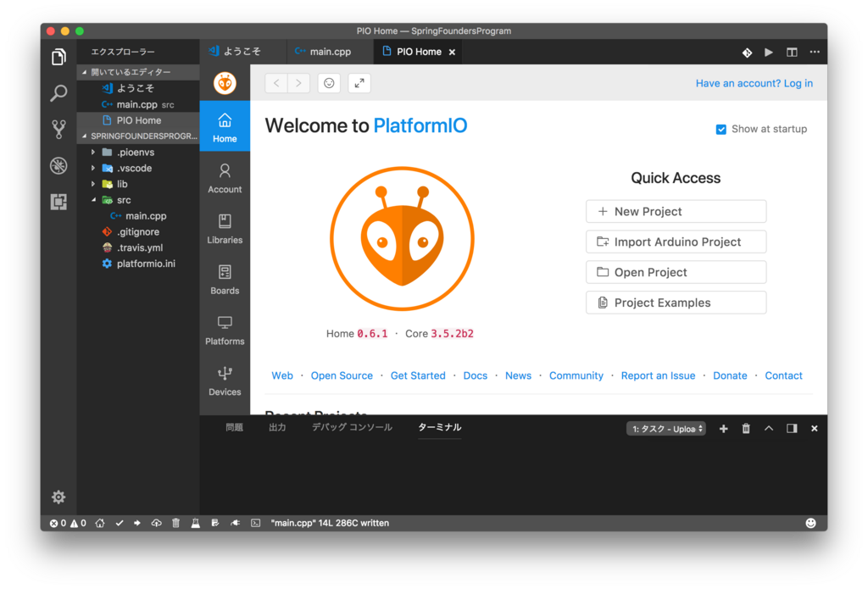
Task: Click the back navigation arrow in PIO Home
Action: pos(276,83)
